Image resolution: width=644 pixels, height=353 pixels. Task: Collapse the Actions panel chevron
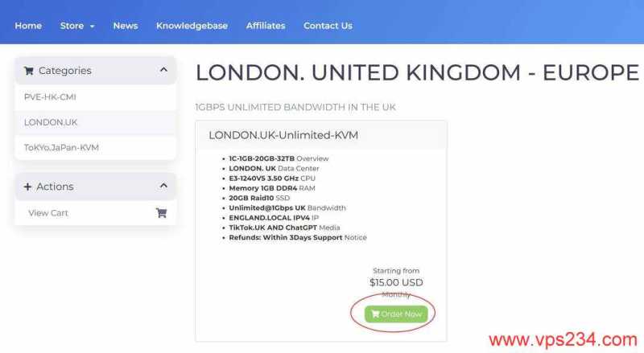point(163,186)
